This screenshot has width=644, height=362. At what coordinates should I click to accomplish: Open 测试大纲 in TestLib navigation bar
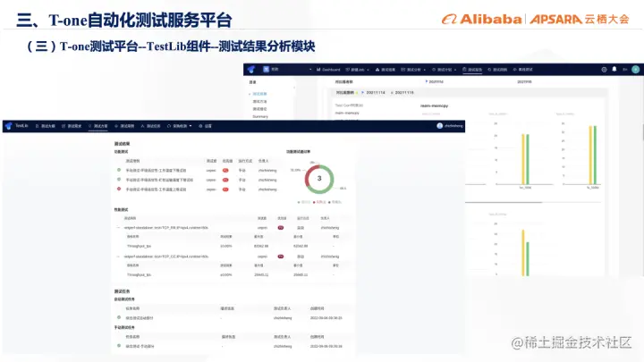point(46,126)
